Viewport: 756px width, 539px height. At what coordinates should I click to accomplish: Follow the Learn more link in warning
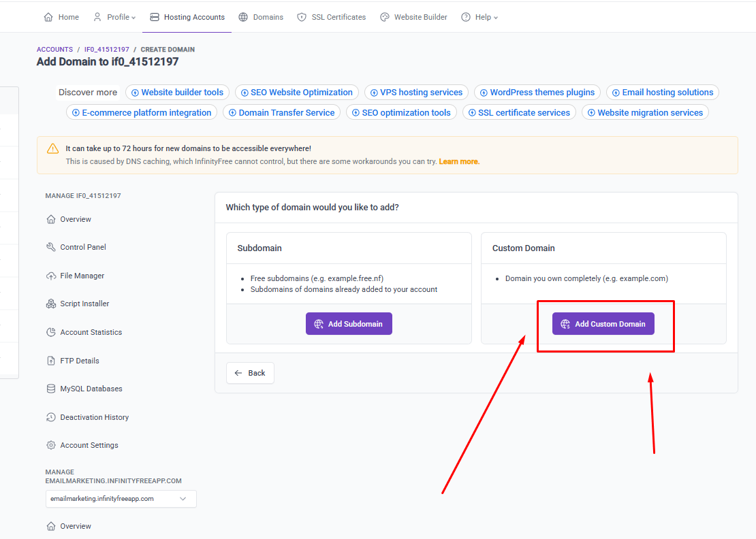pos(459,161)
